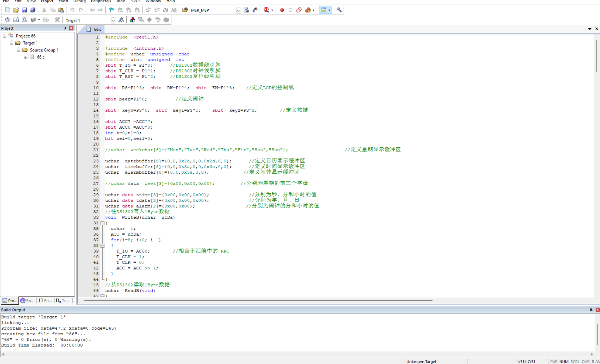Viewport: 600px width, 364px height.
Task: Open the Target 1 dropdown
Action: point(113,20)
